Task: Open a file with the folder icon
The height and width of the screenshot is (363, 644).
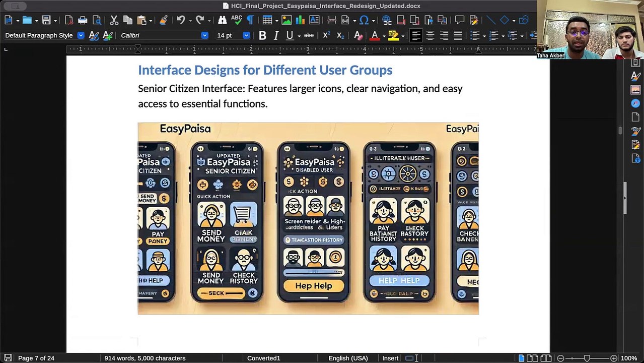Action: click(x=27, y=20)
